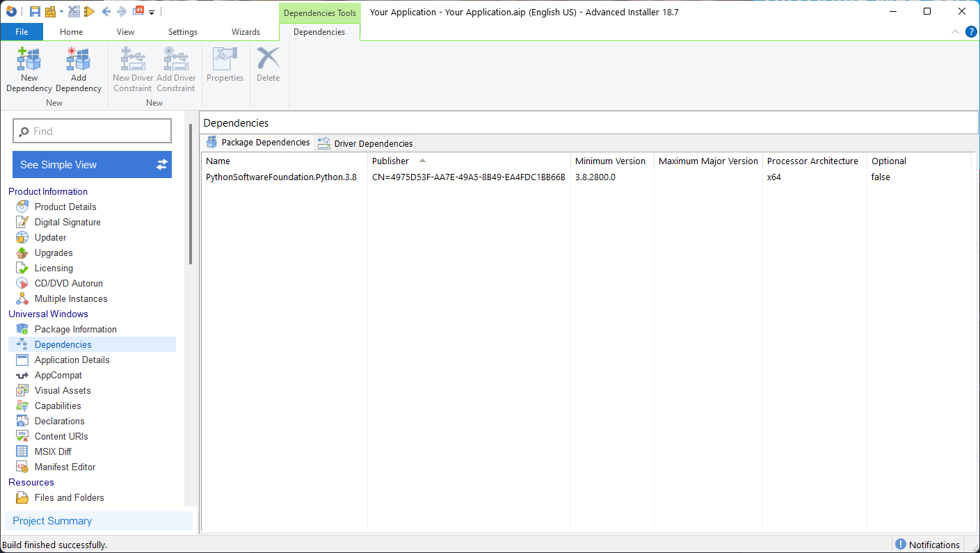Open Product Details in the sidebar
This screenshot has width=980, height=553.
click(x=65, y=207)
